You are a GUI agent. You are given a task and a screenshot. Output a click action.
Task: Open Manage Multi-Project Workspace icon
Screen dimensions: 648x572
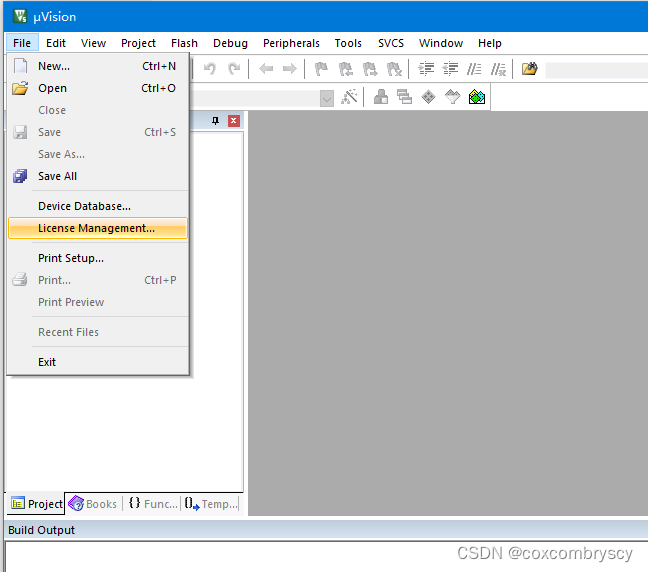[x=405, y=97]
